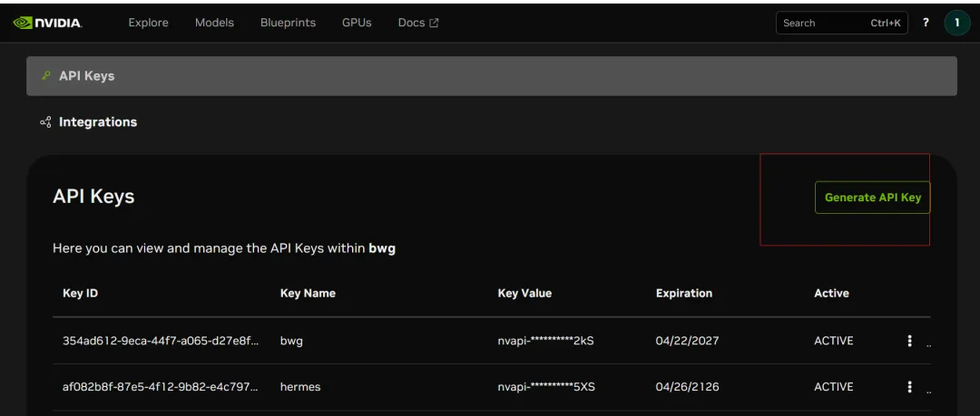
Task: Click the key name hermes
Action: click(300, 387)
